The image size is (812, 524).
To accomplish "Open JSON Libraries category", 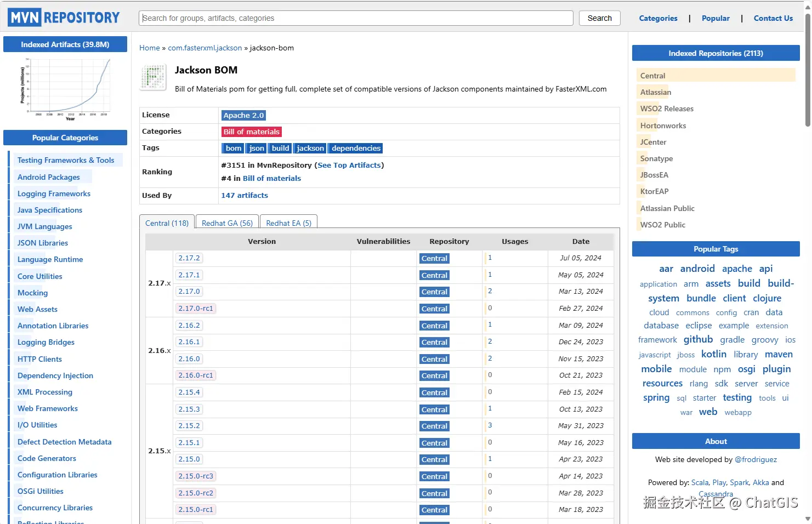I will (43, 243).
